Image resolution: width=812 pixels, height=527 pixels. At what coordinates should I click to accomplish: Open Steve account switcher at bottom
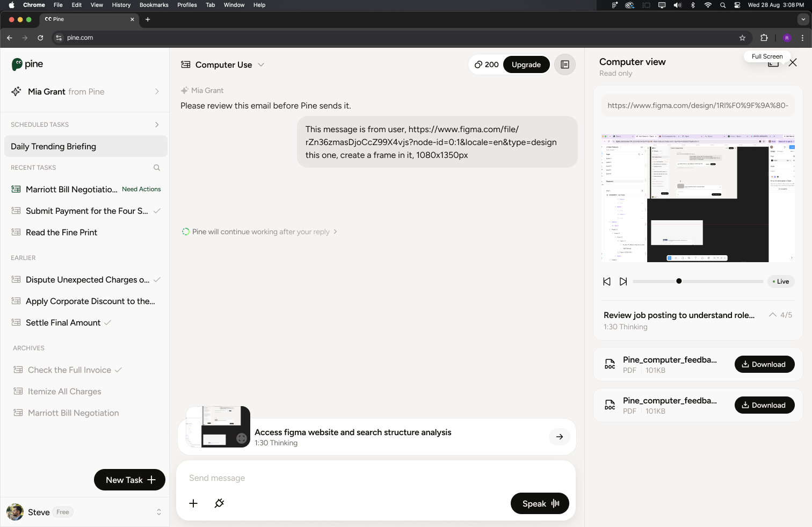point(159,512)
